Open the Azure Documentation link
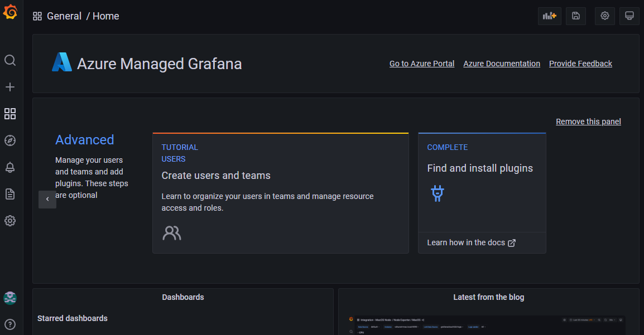Screen dimensions: 644x335 [x=502, y=64]
